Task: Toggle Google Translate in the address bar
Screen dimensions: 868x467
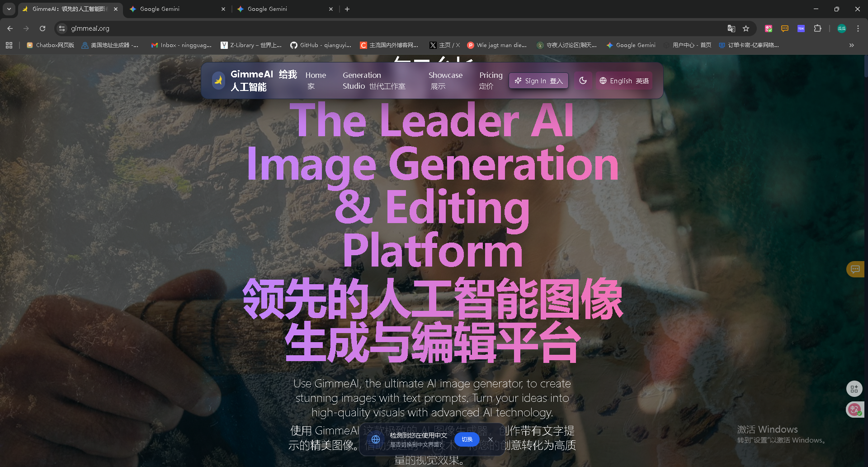Action: pyautogui.click(x=731, y=29)
